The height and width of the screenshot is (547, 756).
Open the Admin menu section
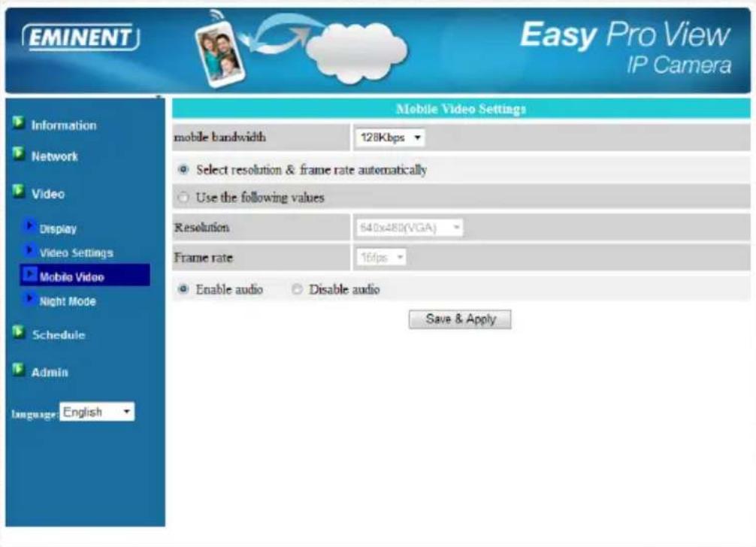pos(50,372)
